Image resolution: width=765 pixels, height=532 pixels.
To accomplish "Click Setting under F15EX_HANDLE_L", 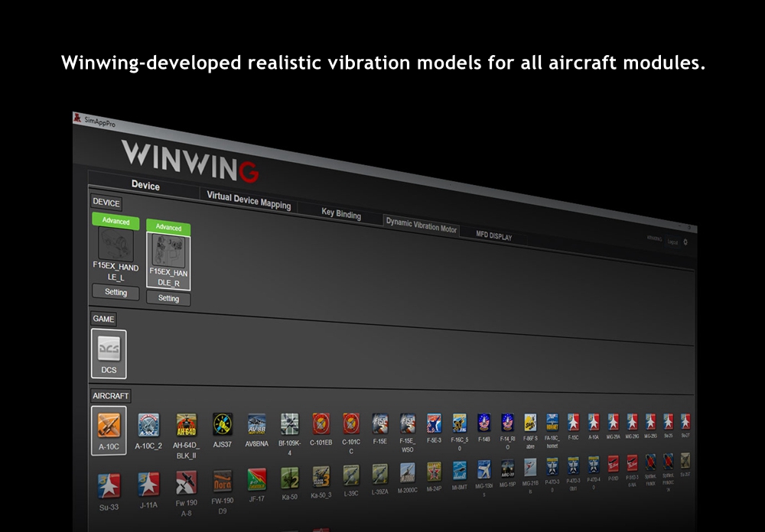I will (x=116, y=292).
